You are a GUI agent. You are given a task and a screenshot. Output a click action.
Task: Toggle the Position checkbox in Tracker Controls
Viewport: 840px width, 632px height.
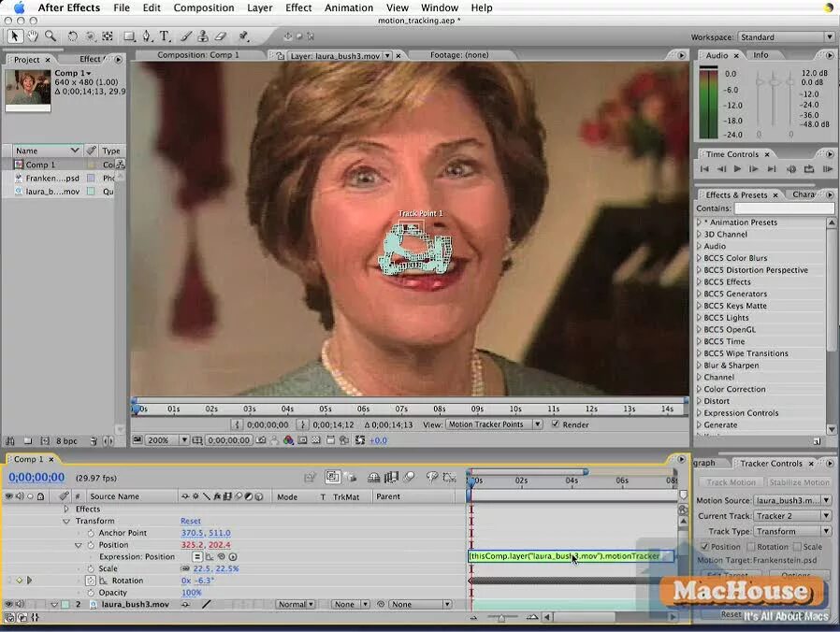tap(705, 547)
